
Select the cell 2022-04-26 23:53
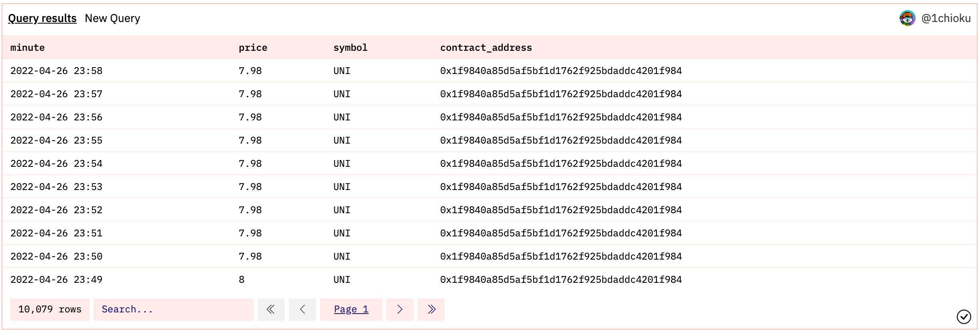[56, 187]
